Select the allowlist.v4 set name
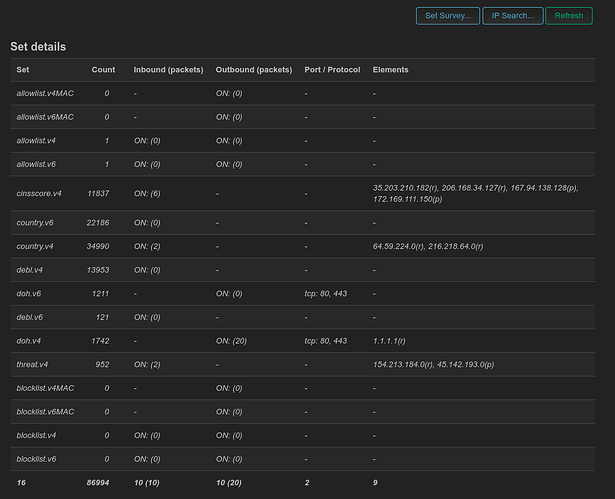 tap(36, 140)
